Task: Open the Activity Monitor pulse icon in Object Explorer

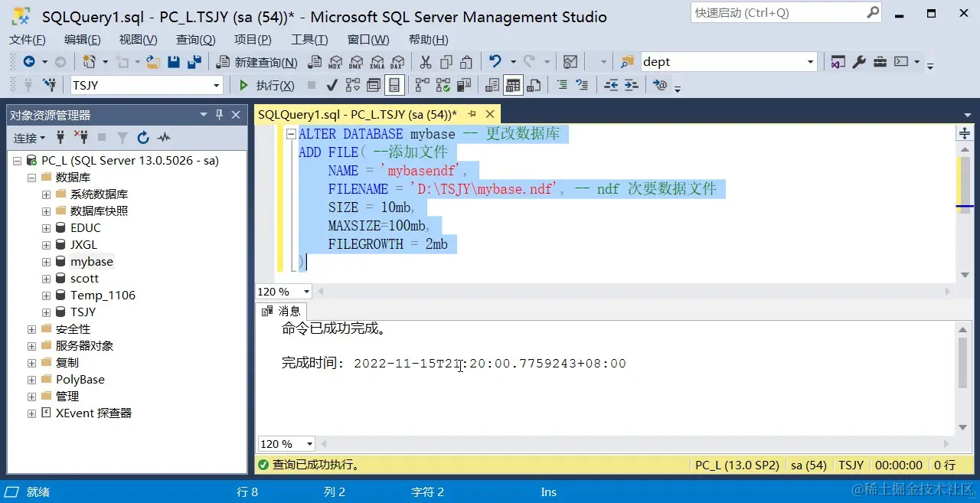Action: pos(164,138)
